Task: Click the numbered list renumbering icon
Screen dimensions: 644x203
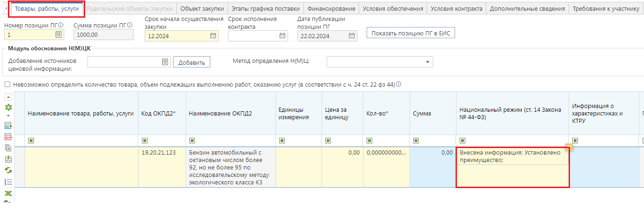Action: click(x=8, y=182)
